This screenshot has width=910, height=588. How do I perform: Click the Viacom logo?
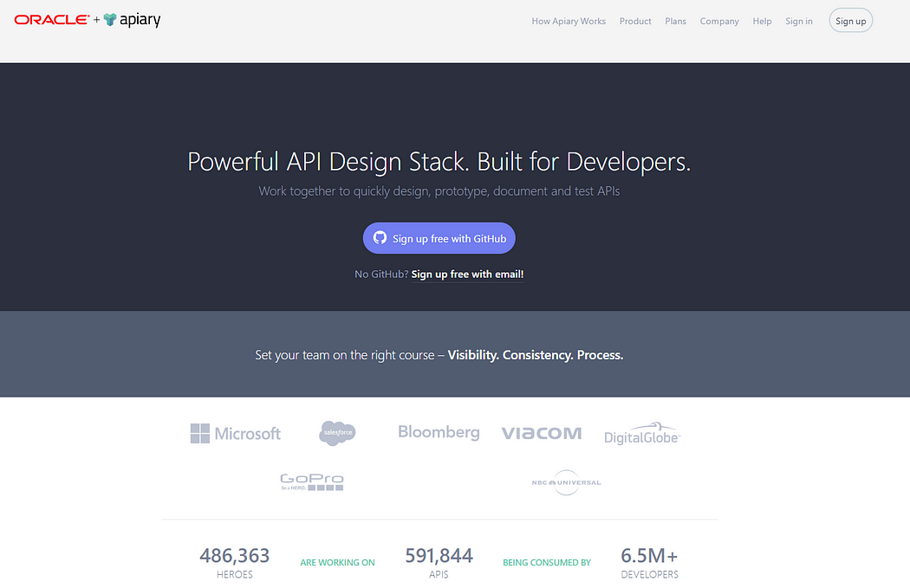(541, 432)
